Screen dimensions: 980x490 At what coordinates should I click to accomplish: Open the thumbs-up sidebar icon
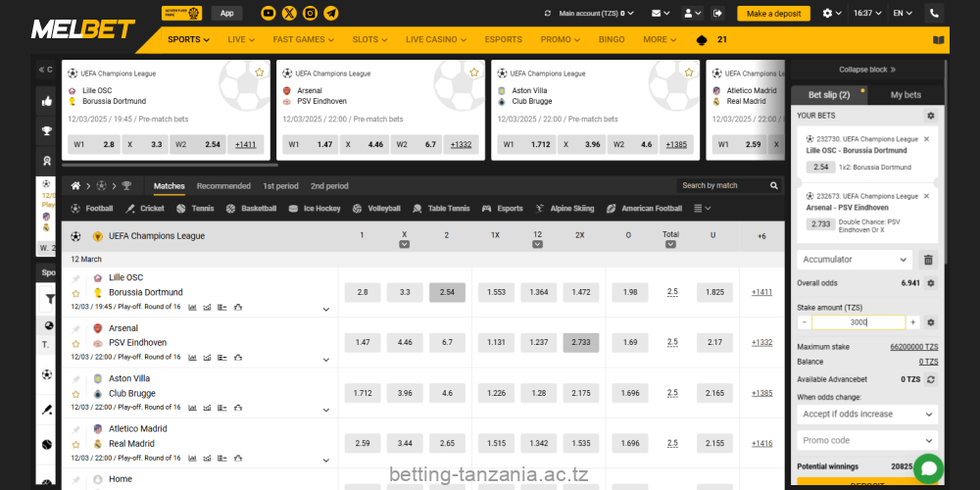coord(47,101)
